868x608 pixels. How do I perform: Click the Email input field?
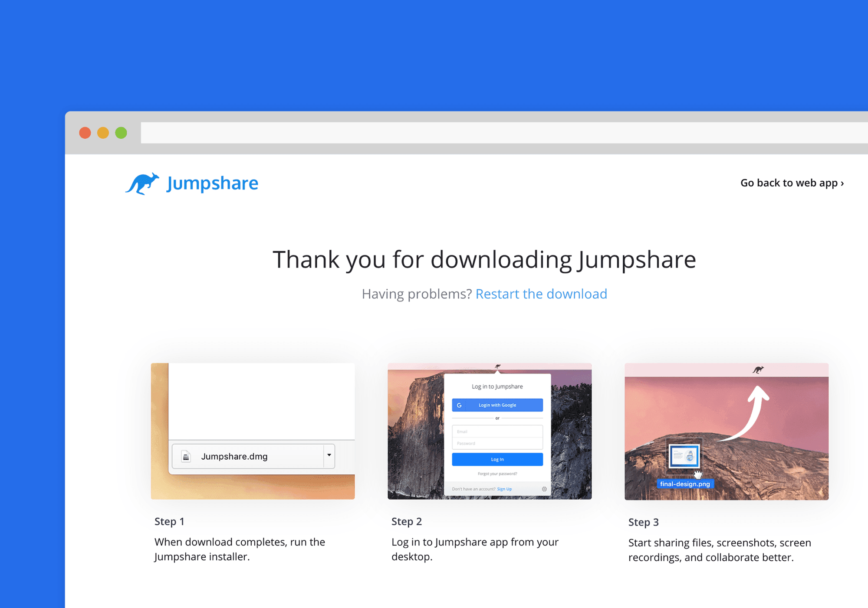pyautogui.click(x=498, y=431)
